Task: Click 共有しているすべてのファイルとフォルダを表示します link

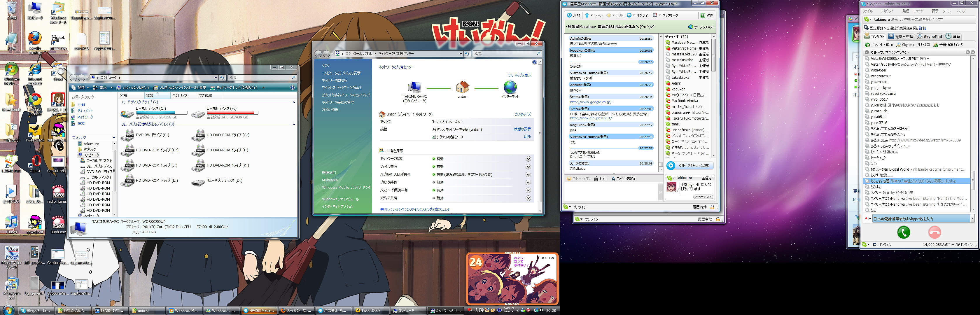Action: click(x=415, y=209)
